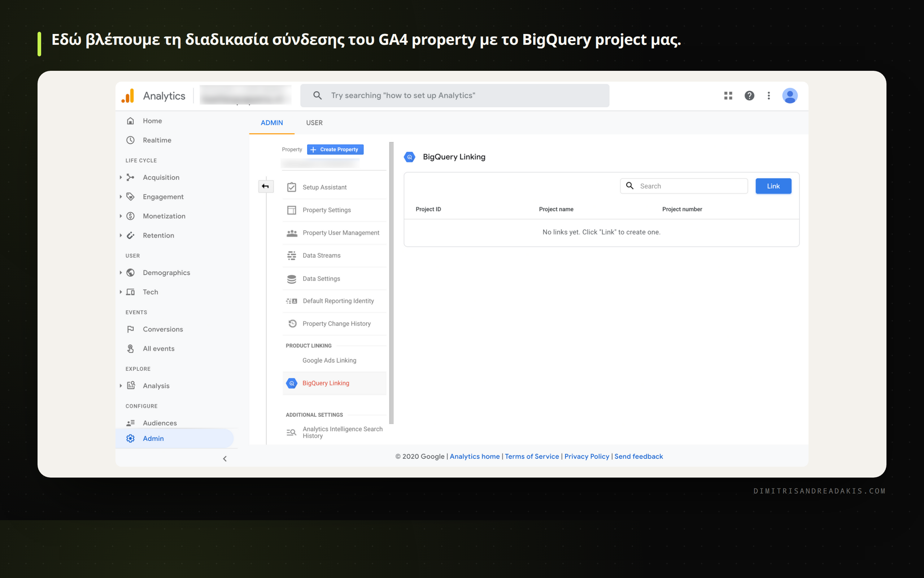Open the three-dot more options menu
The image size is (924, 578).
[768, 96]
